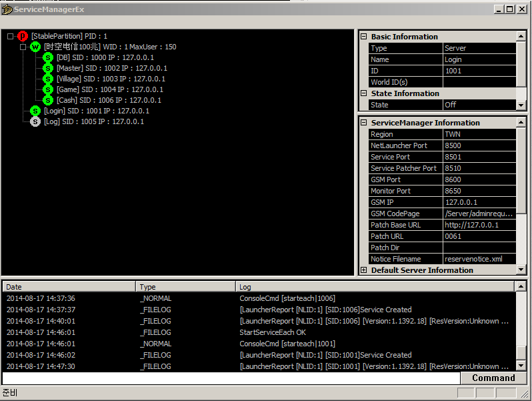
Task: Select log row StartServiceEach OK
Action: coord(259,332)
